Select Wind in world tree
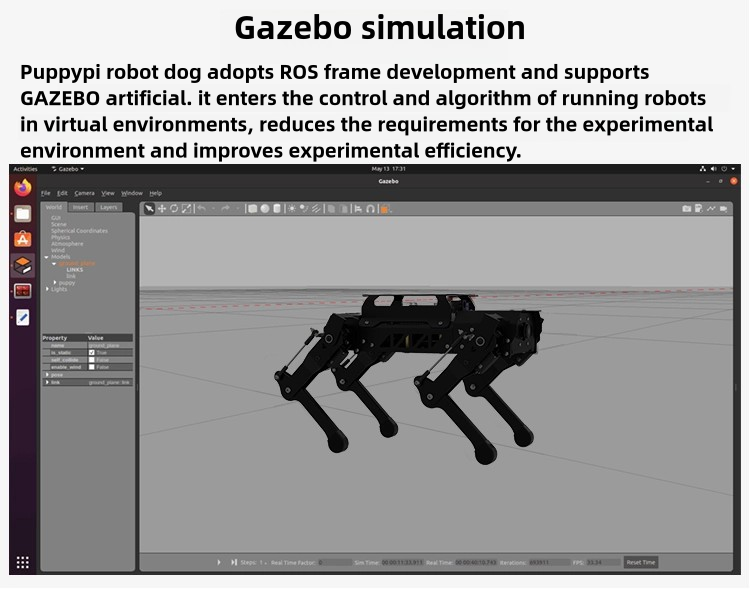This screenshot has height=589, width=750. pos(58,250)
